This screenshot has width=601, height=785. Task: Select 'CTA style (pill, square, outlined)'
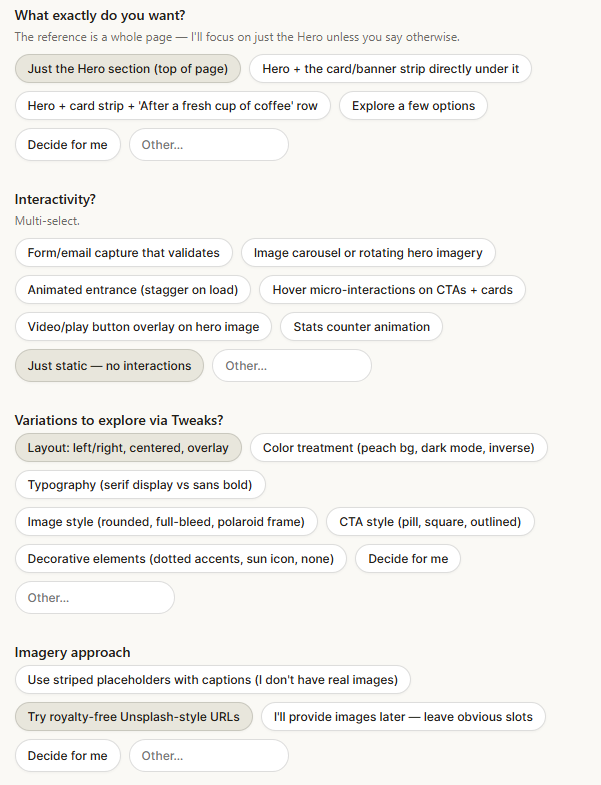(x=430, y=522)
